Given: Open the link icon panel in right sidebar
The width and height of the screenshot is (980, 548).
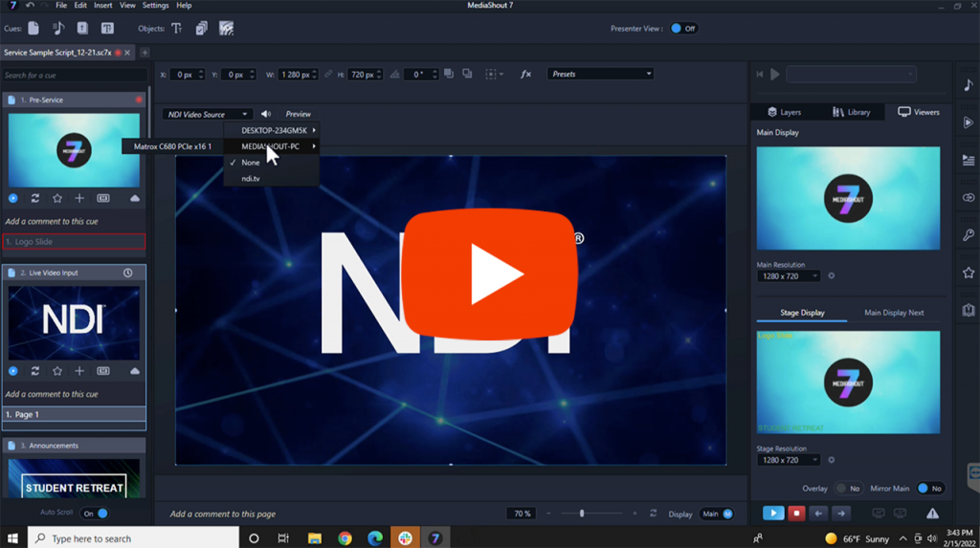Looking at the screenshot, I should point(969,197).
